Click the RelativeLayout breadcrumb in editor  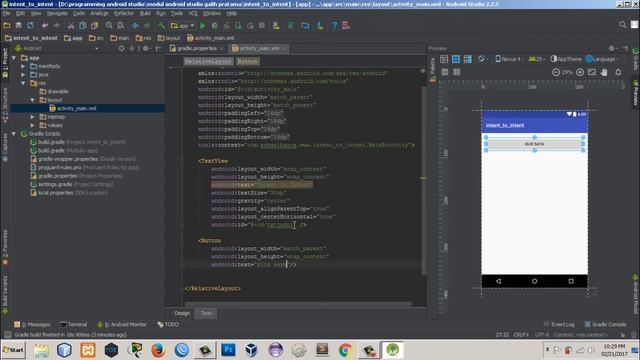pos(208,62)
